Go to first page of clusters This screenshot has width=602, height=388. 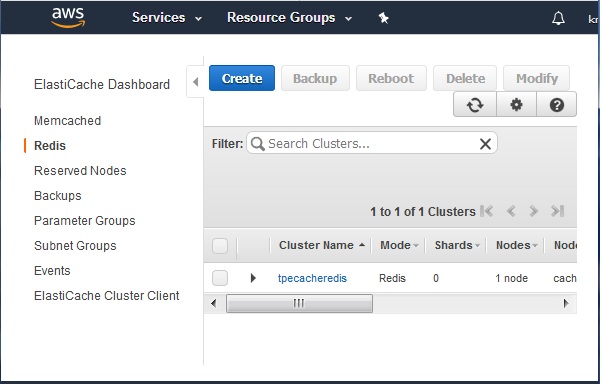coord(486,211)
